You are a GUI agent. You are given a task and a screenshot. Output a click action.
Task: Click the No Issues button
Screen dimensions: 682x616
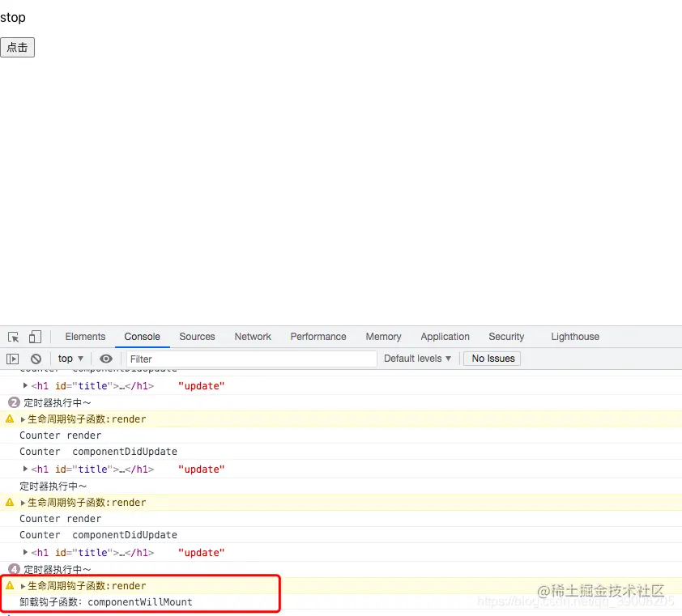492,359
